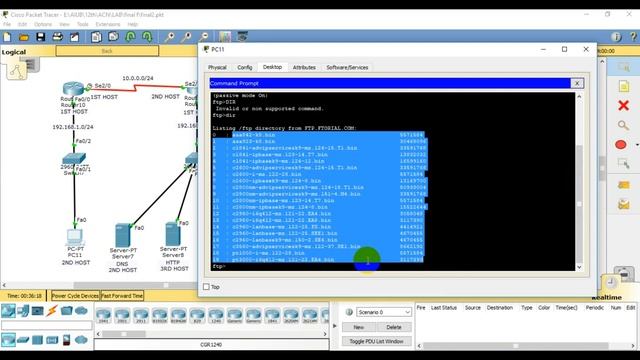
Task: Click the Open folder icon in toolbar
Action: click(24, 37)
